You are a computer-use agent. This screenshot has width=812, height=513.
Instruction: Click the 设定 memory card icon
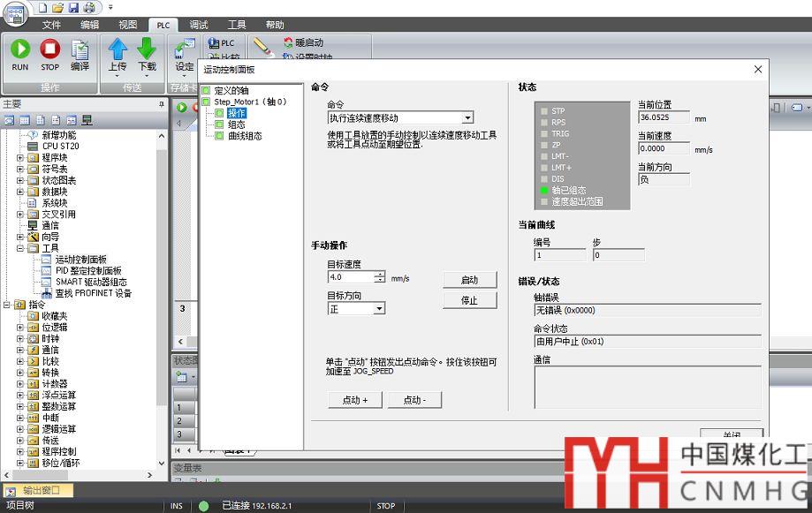(x=185, y=49)
